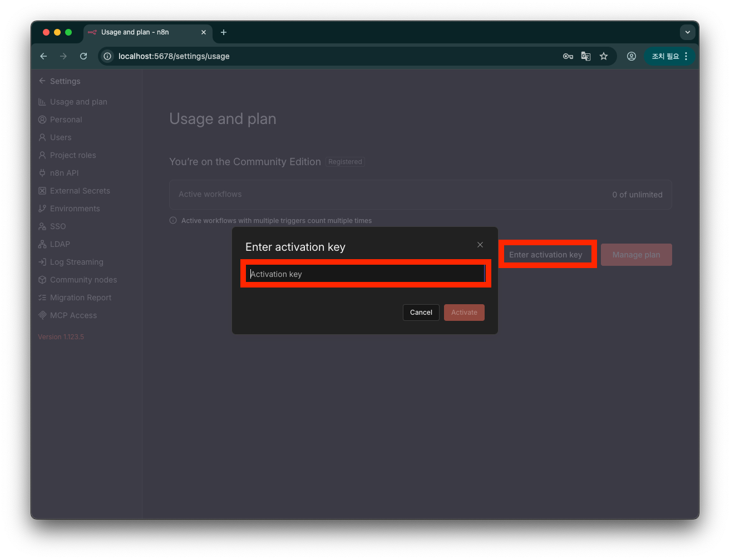This screenshot has height=560, width=730.
Task: Bookmark this page with the star icon
Action: click(604, 56)
